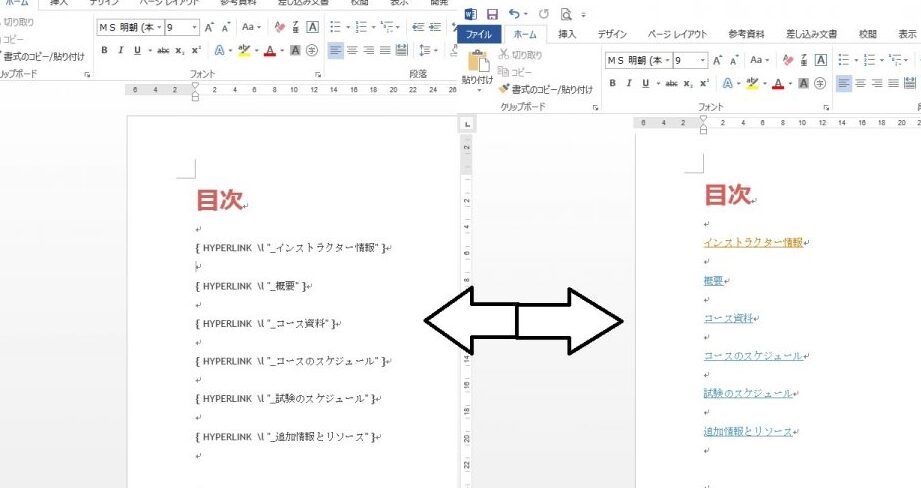Click enclosed character icon in left window
921x488 pixels.
coord(312,51)
